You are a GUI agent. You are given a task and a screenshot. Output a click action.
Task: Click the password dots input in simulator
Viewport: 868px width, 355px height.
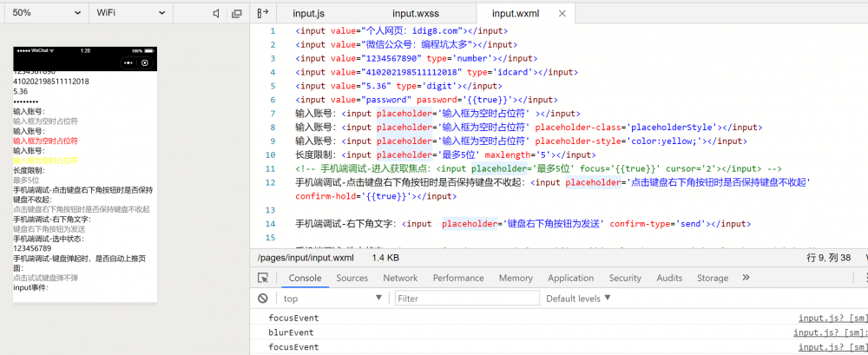(x=85, y=102)
